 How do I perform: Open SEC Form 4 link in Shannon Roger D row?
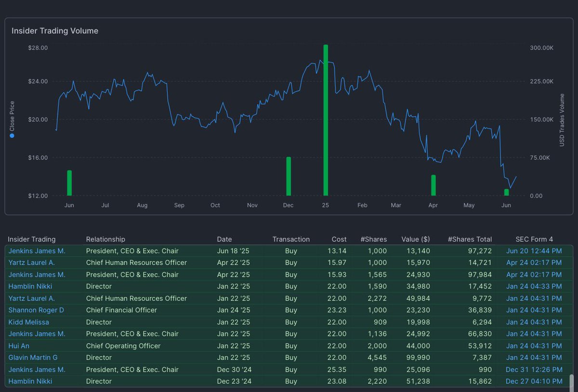pos(534,310)
